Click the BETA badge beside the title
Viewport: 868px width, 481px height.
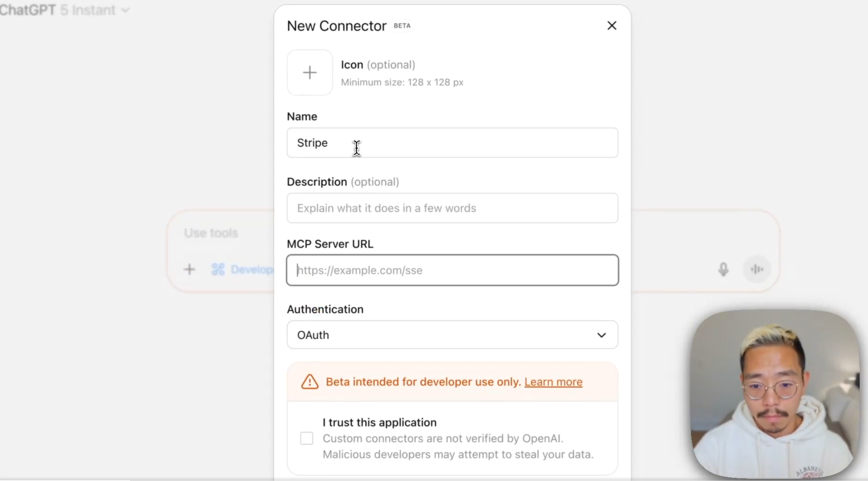click(402, 26)
